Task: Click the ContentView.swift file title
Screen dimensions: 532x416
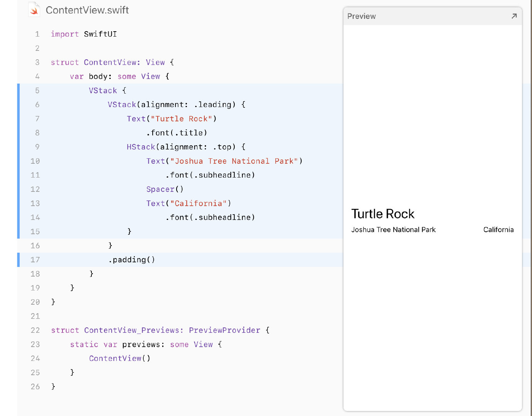Action: (87, 10)
